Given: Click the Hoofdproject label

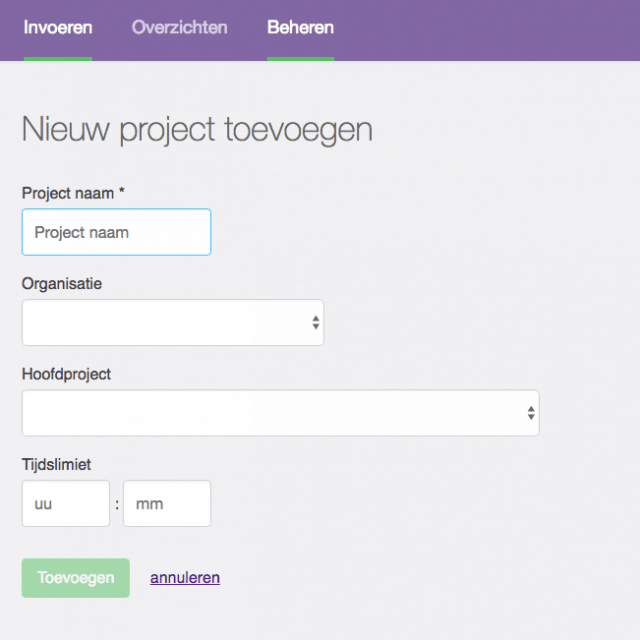Looking at the screenshot, I should click(66, 374).
